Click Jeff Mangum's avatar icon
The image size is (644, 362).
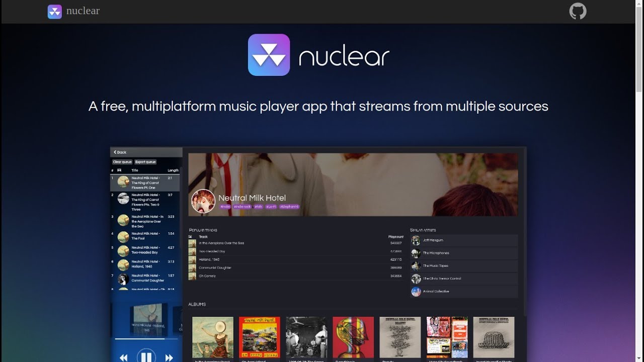pyautogui.click(x=416, y=240)
